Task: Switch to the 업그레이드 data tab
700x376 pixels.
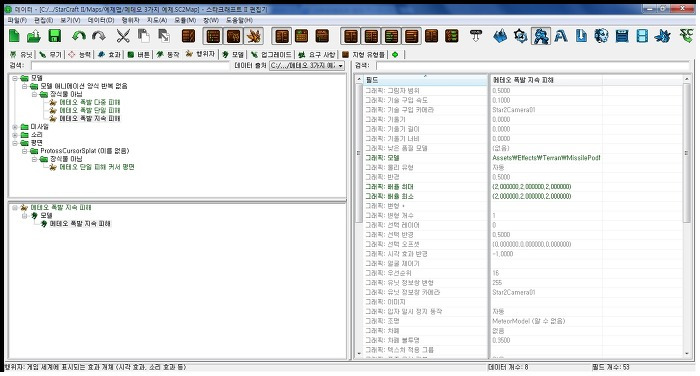Action: point(271,54)
